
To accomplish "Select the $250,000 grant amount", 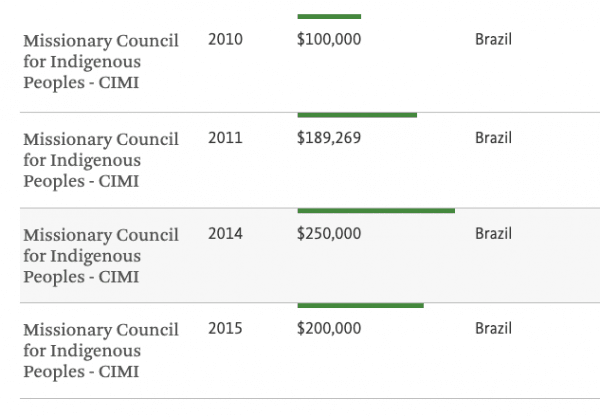I will 329,234.
